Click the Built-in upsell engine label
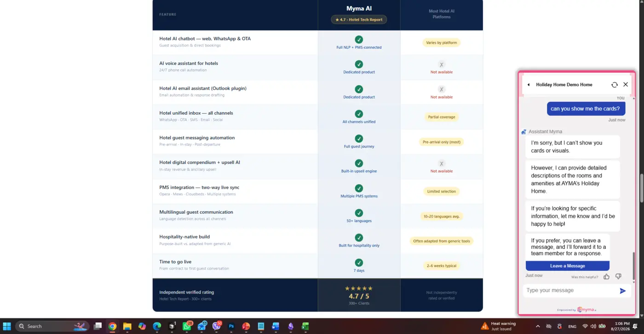644x334 pixels. [x=359, y=171]
